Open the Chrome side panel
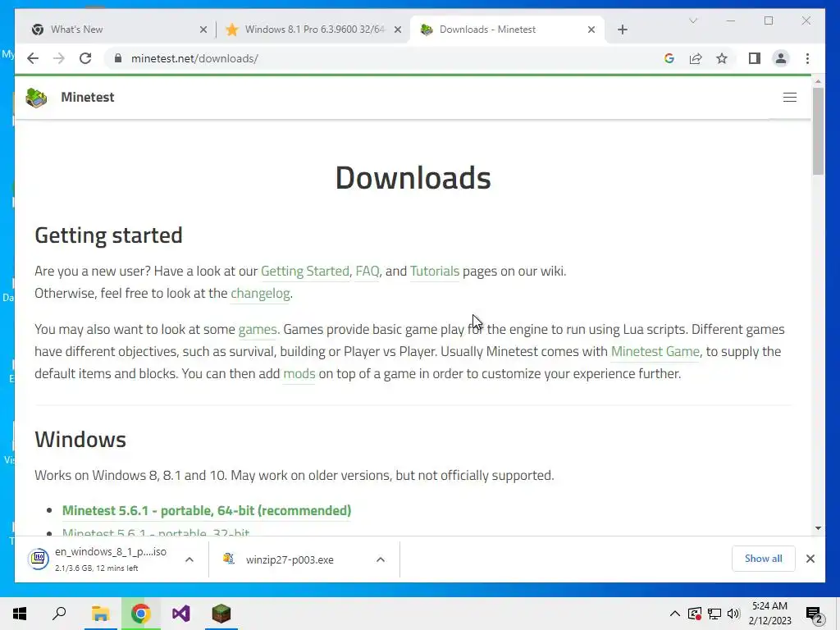Screen dimensions: 840x630 [755, 58]
